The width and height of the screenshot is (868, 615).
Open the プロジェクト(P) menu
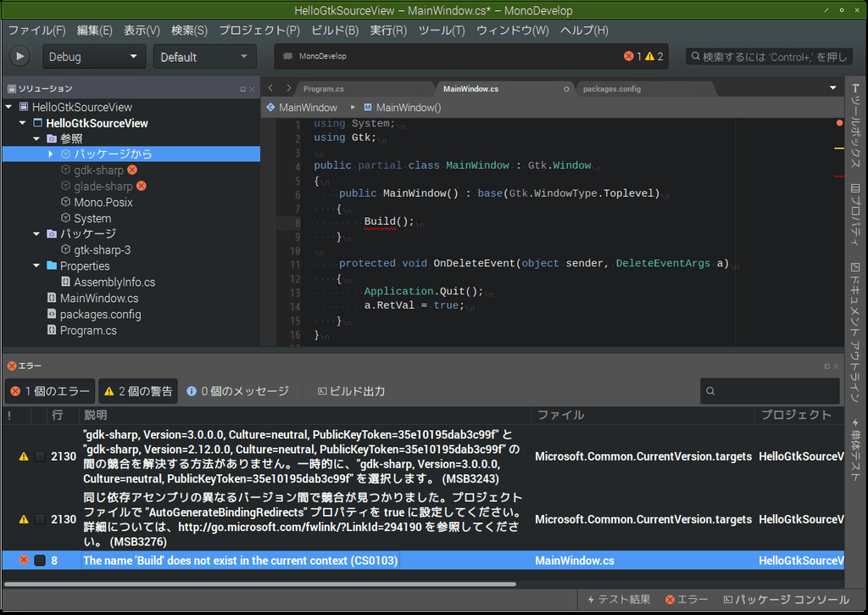(x=259, y=30)
